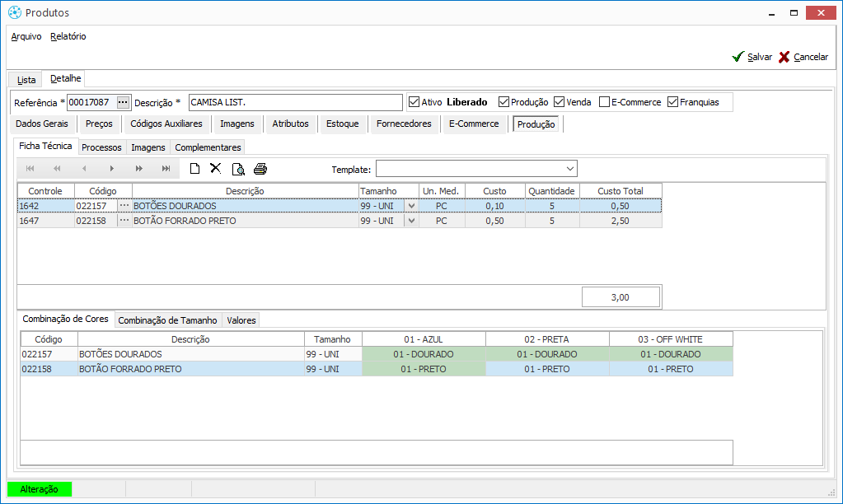The height and width of the screenshot is (504, 843).
Task: Open code lookup for BOTÃO FORRADO PRETO row
Action: click(x=124, y=221)
